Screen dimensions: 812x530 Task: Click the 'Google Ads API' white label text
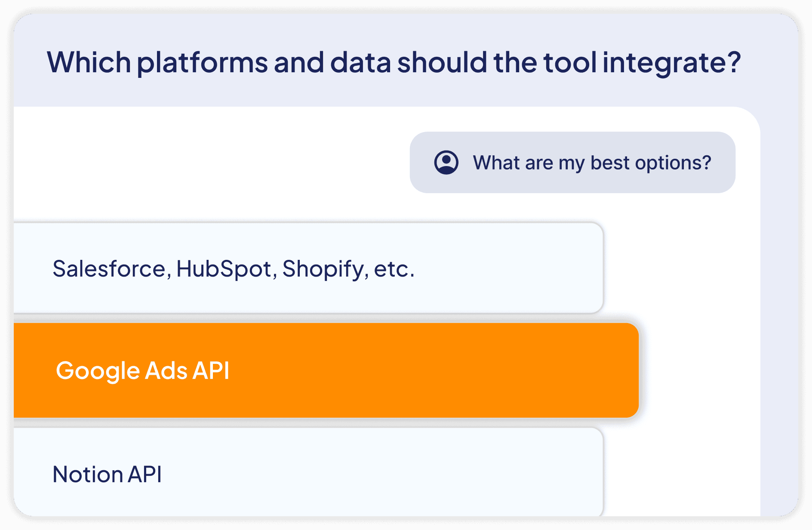tap(143, 370)
